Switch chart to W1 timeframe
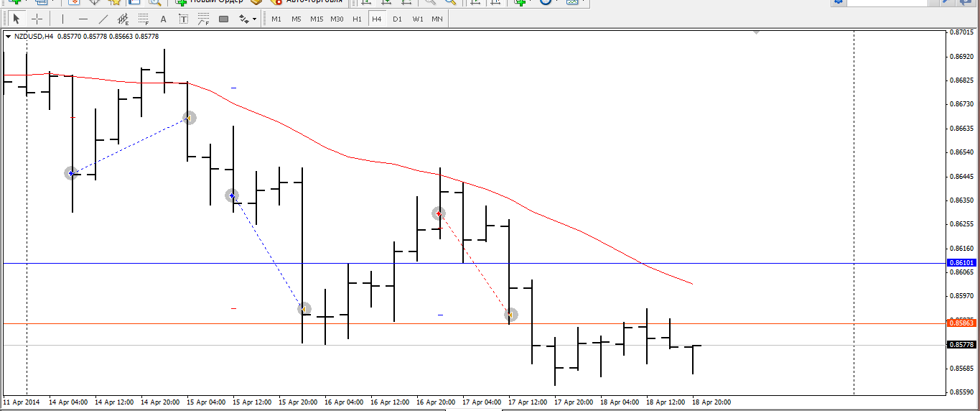Image resolution: width=980 pixels, height=411 pixels. 417,19
